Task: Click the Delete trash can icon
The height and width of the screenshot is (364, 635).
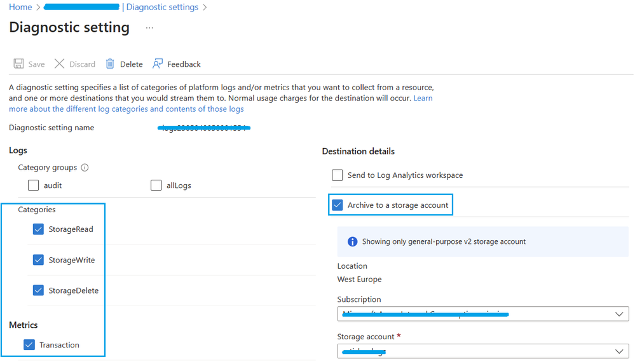Action: point(110,64)
